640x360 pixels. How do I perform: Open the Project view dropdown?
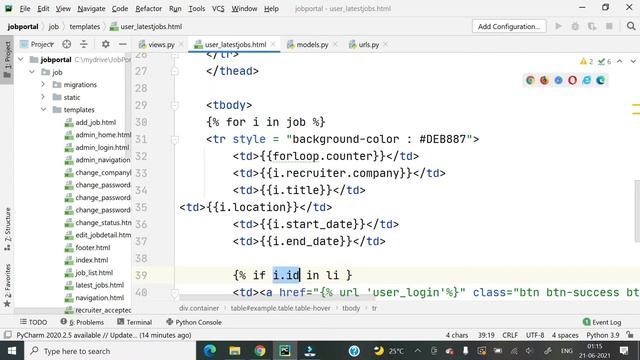click(37, 44)
